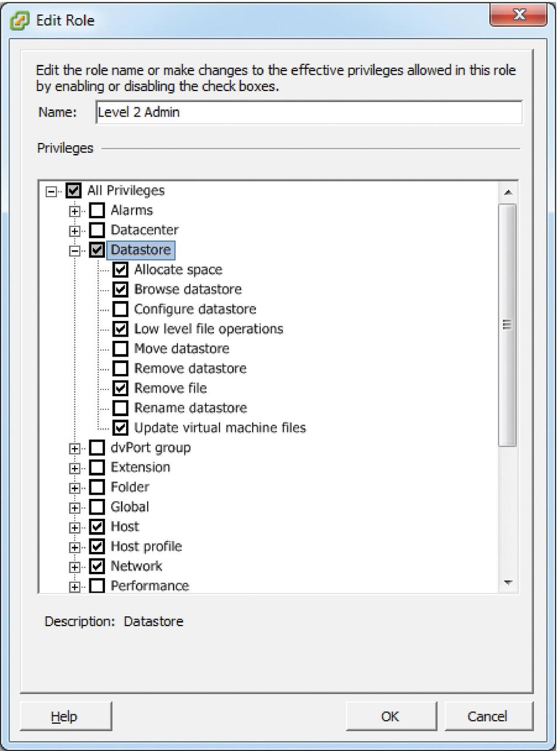
Task: Expand the Performance privilege group
Action: 75,587
